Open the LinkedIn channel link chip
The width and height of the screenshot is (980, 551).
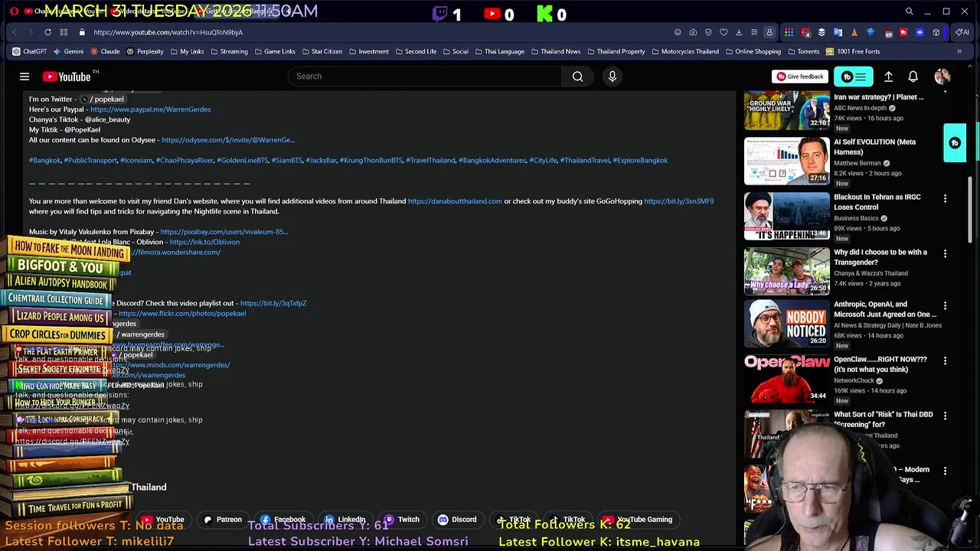[345, 520]
